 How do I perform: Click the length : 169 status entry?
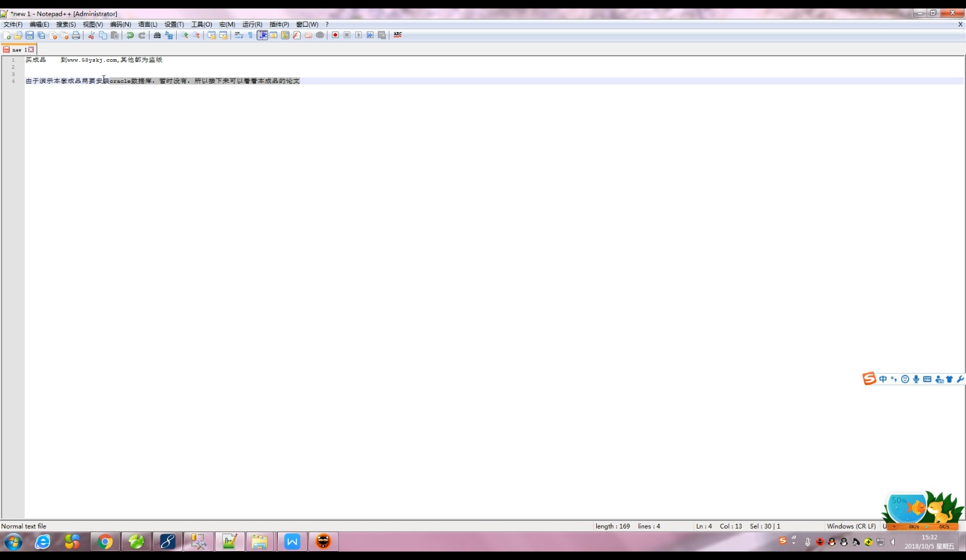(x=613, y=526)
